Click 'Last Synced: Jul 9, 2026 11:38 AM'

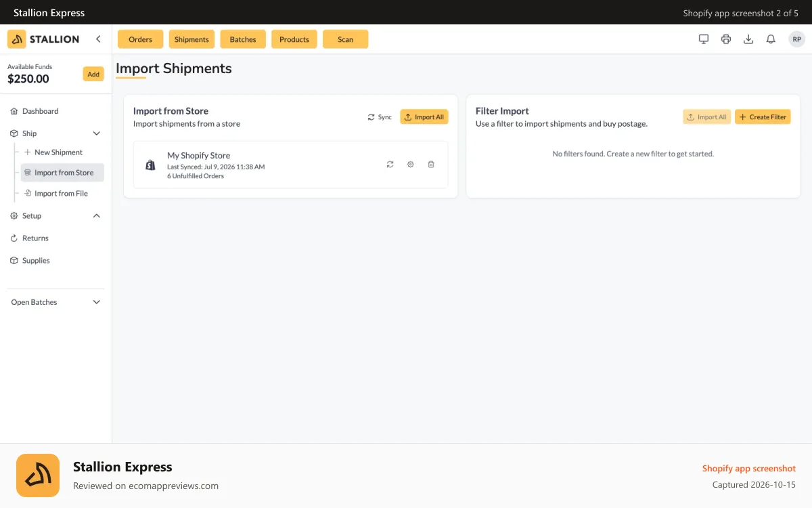[x=216, y=167]
